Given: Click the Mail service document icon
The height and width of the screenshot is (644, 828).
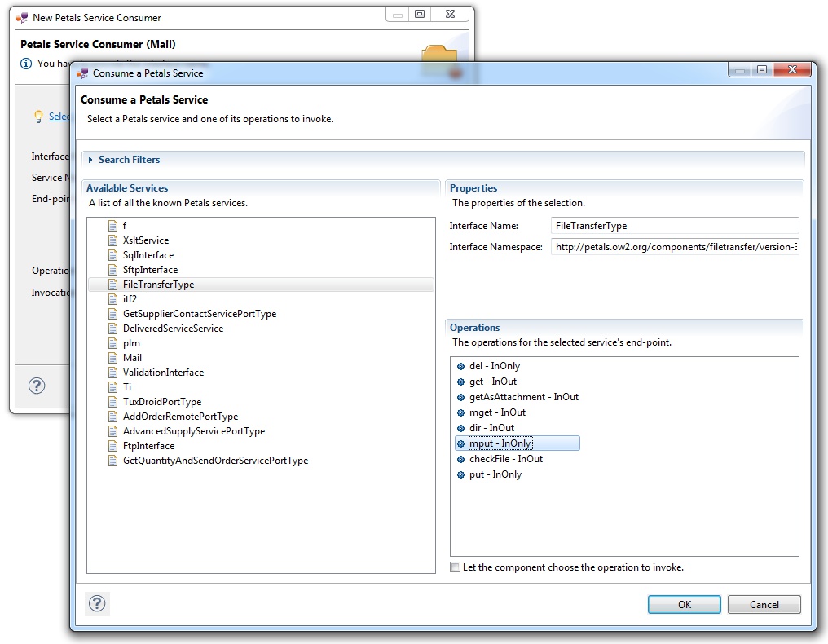Looking at the screenshot, I should tap(113, 358).
